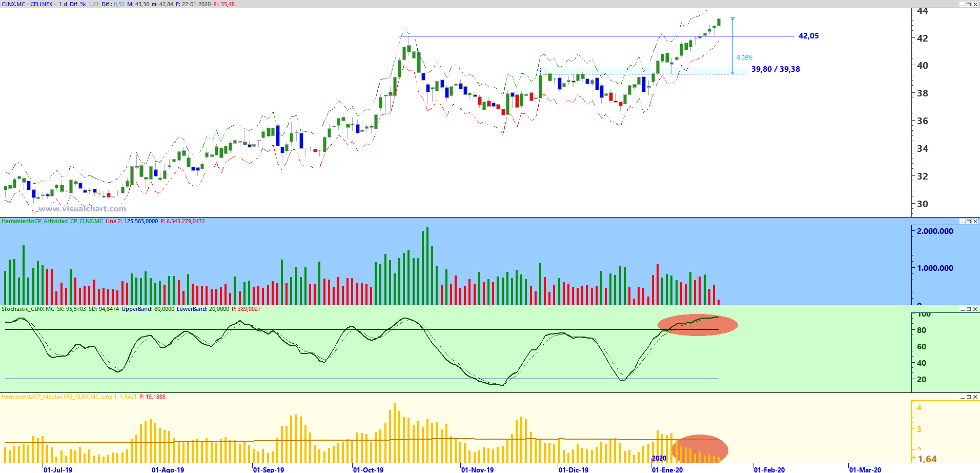Click the chart title 'CLNX.MC - CELLNEX'
980x473 pixels.
[27, 4]
